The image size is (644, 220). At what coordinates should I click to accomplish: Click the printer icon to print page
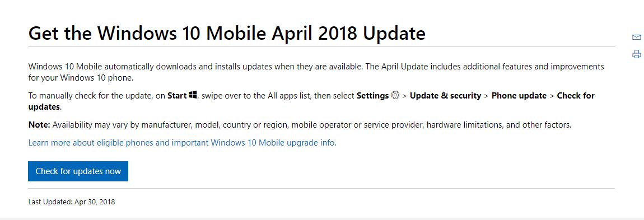tap(636, 54)
